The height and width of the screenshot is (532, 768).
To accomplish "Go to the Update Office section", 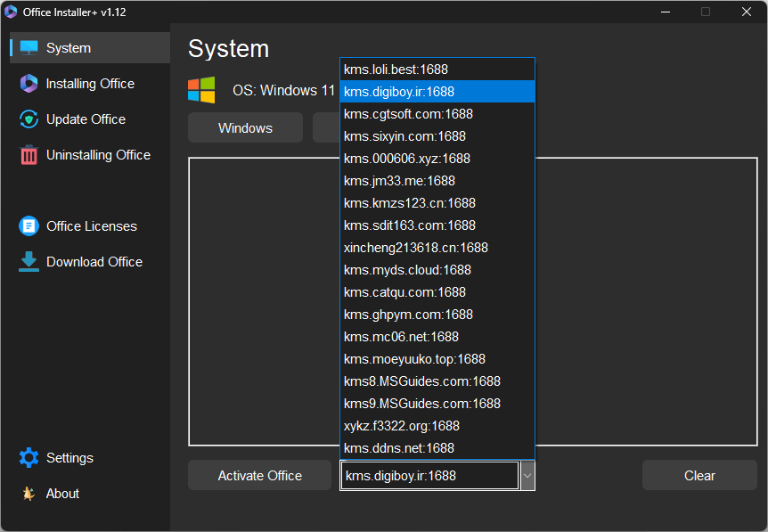I will coord(90,119).
